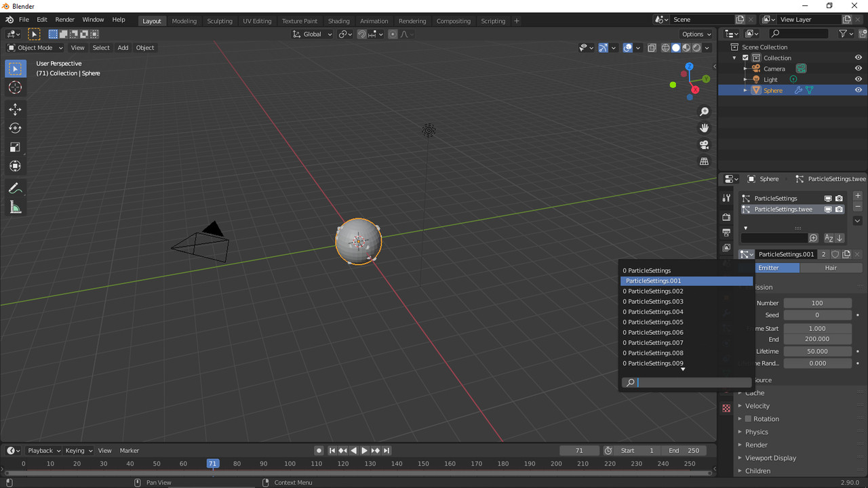The height and width of the screenshot is (488, 868).
Task: Expand the Velocity panel
Action: pos(757,406)
